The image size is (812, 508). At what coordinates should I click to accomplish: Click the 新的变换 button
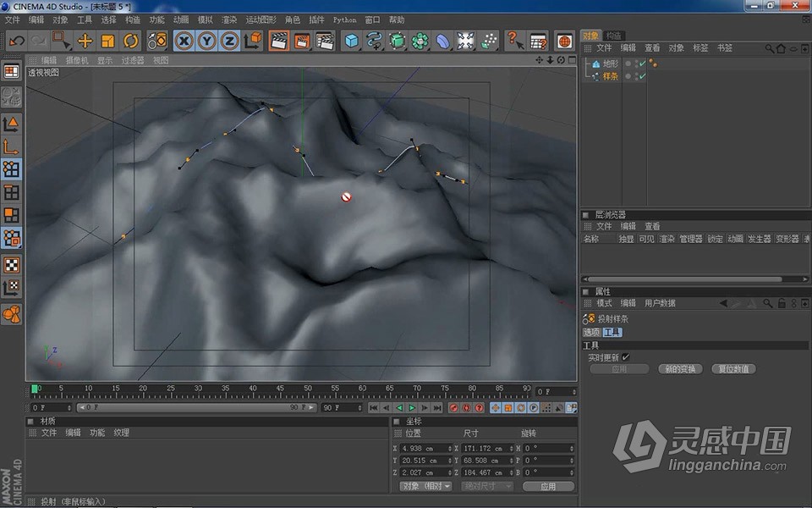[x=680, y=369]
